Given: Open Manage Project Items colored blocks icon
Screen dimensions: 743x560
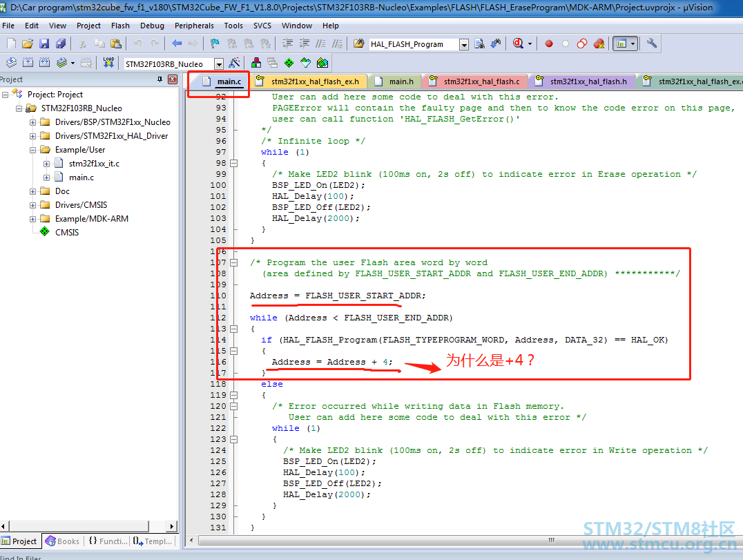Looking at the screenshot, I should (256, 63).
